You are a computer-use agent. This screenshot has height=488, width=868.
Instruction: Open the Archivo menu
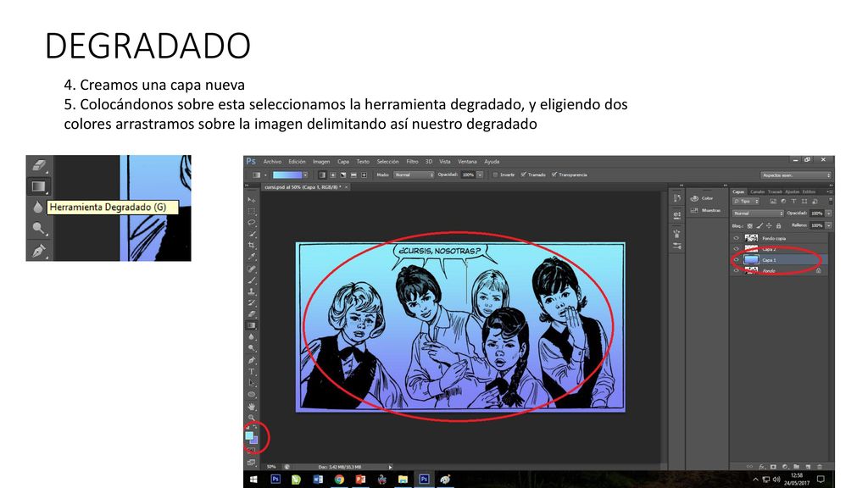[272, 162]
